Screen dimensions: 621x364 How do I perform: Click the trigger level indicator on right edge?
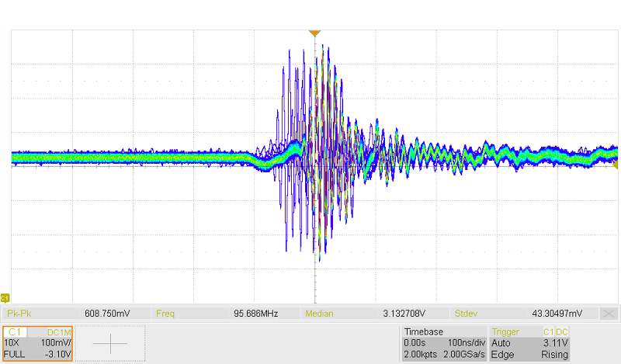tap(616, 165)
